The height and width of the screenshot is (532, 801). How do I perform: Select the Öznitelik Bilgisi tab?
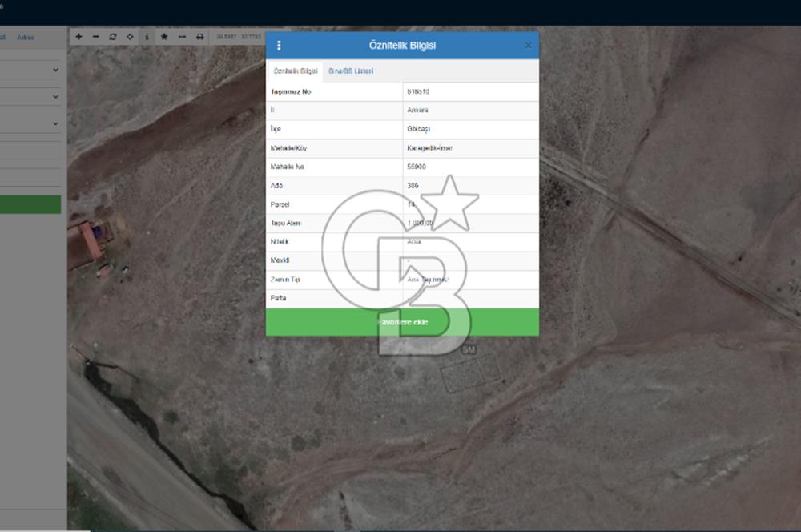296,71
